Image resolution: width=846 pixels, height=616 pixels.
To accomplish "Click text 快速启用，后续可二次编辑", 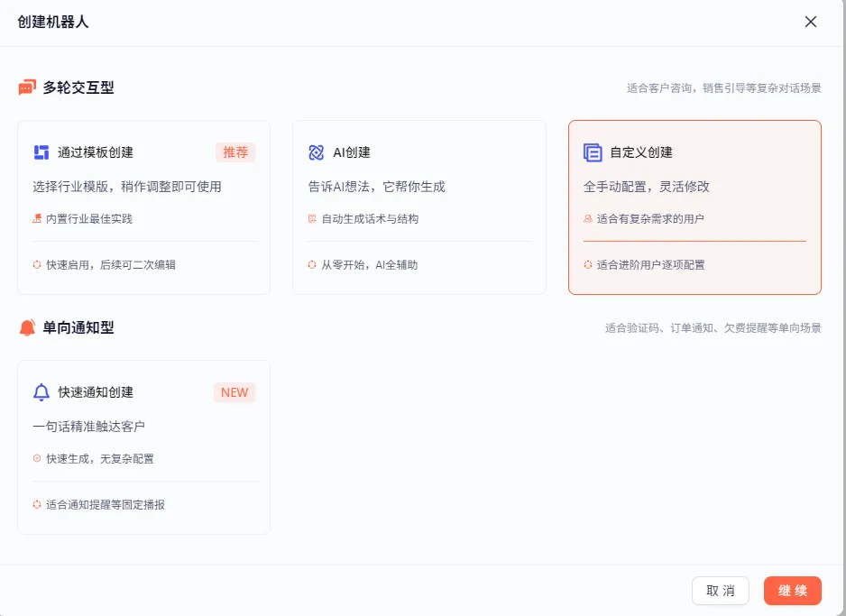I will pyautogui.click(x=111, y=264).
